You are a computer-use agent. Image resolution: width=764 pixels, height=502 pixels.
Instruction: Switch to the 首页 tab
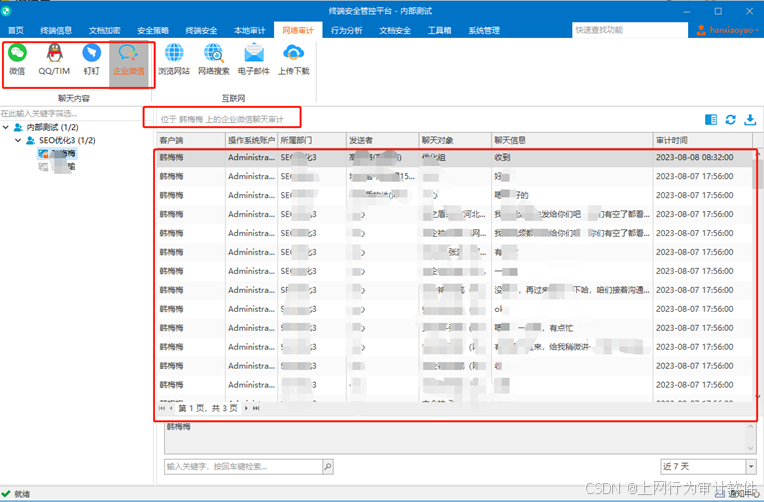[16, 30]
